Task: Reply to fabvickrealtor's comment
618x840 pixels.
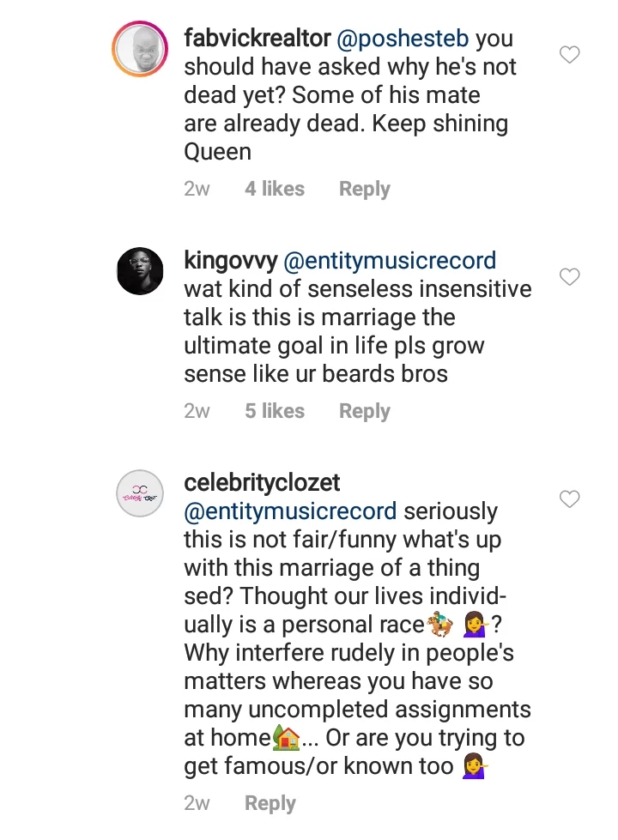Action: 364,189
